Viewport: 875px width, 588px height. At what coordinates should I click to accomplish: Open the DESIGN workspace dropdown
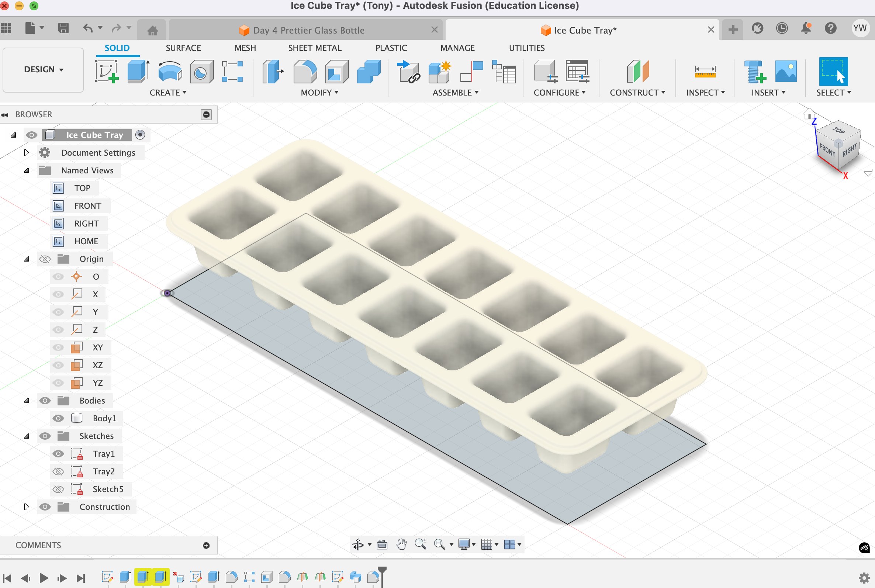click(x=43, y=70)
